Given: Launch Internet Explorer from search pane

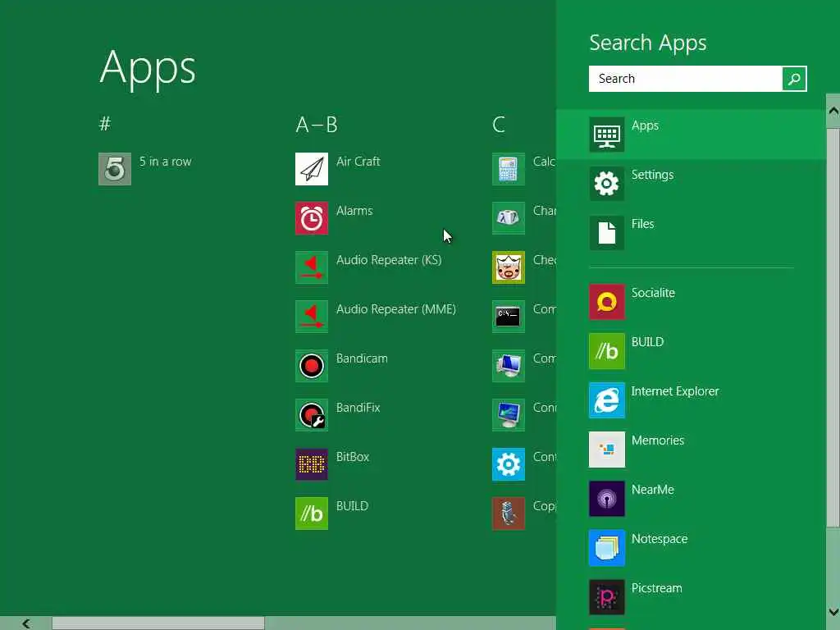Looking at the screenshot, I should 606,400.
